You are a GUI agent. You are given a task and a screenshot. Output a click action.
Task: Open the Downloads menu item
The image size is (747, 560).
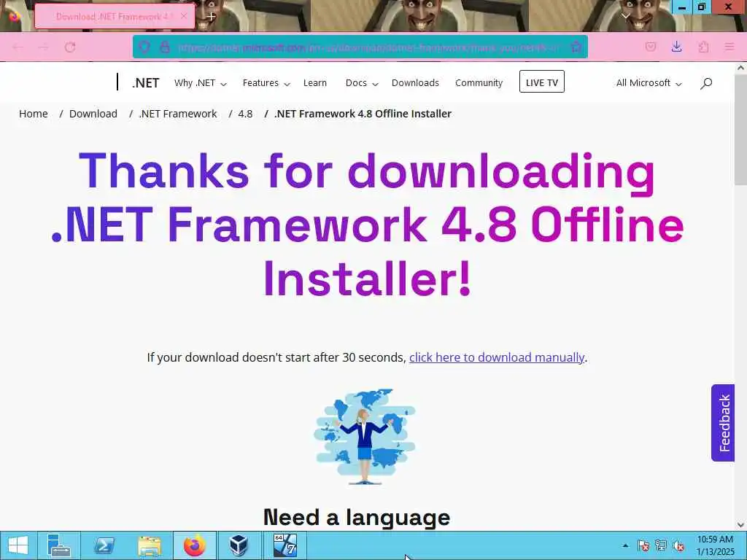pyautogui.click(x=415, y=83)
